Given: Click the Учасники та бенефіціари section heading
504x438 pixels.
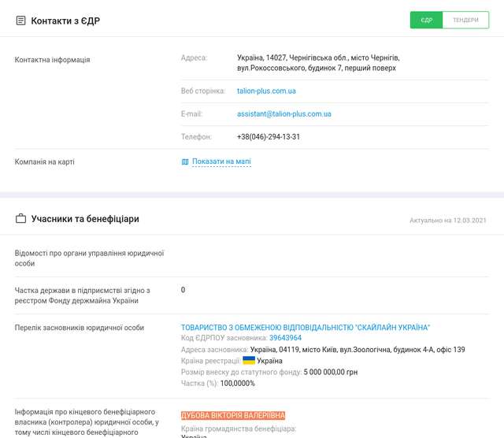Looking at the screenshot, I should (x=85, y=219).
